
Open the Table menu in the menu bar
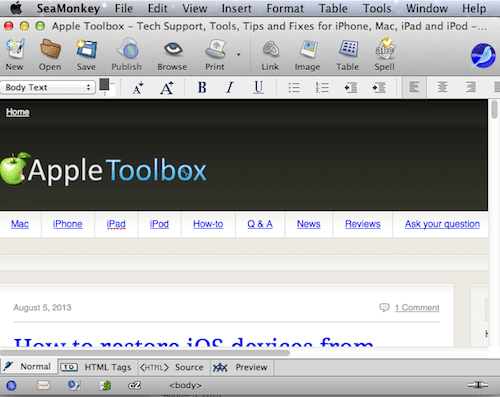click(x=333, y=8)
